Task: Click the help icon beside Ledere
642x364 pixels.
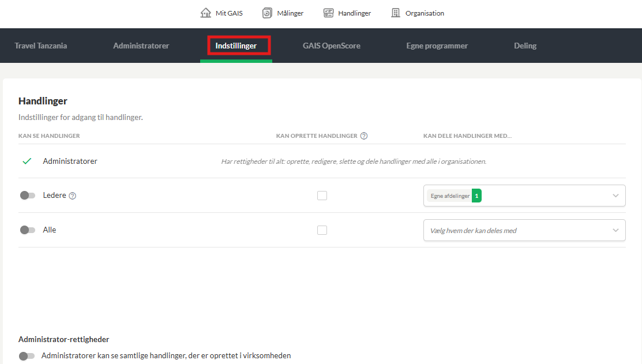Action: pos(73,196)
